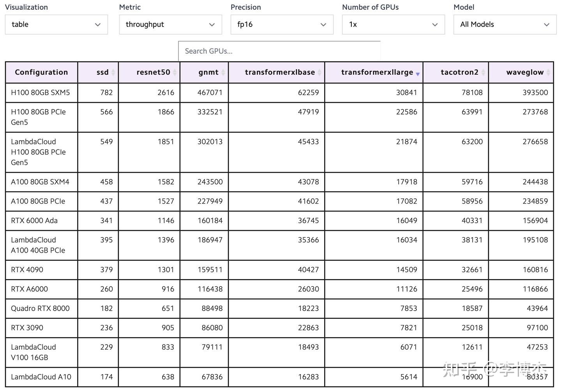This screenshot has width=561, height=392.
Task: Select the LambdaCloud V100 16GB row name
Action: pyautogui.click(x=34, y=352)
